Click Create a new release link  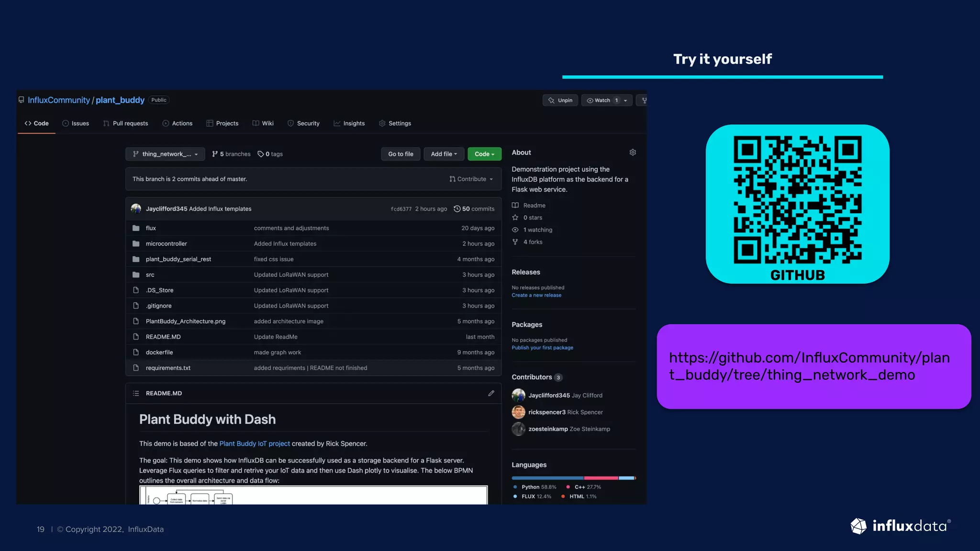536,295
